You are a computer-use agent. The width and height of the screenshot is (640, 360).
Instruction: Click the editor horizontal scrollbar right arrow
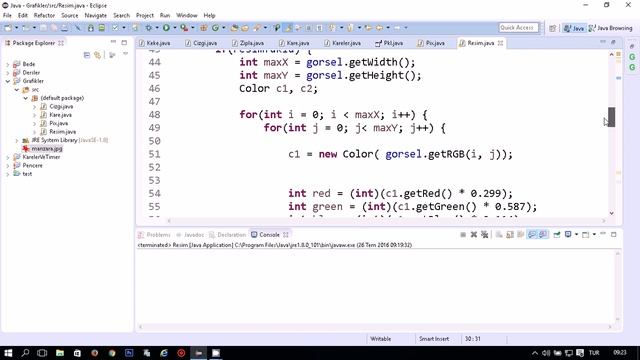604,221
